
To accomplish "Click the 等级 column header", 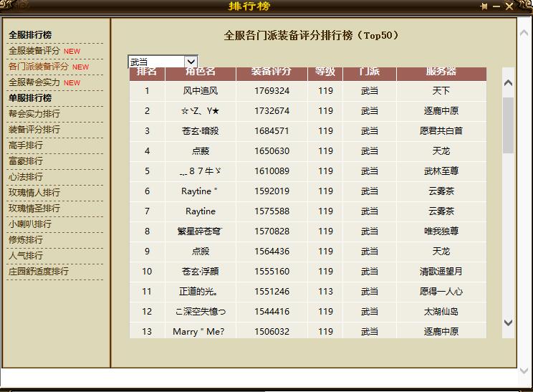I will [325, 72].
